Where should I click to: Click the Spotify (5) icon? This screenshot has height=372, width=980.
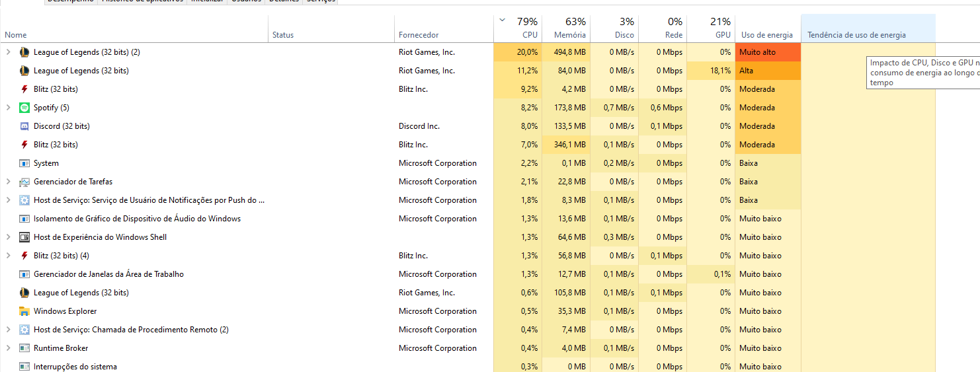(x=24, y=108)
